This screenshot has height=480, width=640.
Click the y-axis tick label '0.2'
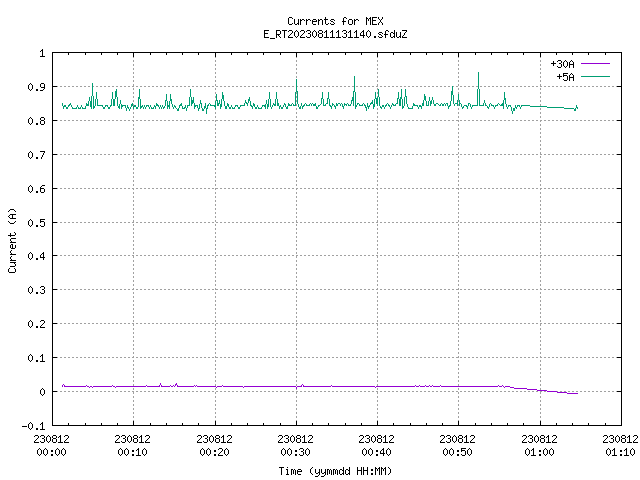[x=36, y=324]
